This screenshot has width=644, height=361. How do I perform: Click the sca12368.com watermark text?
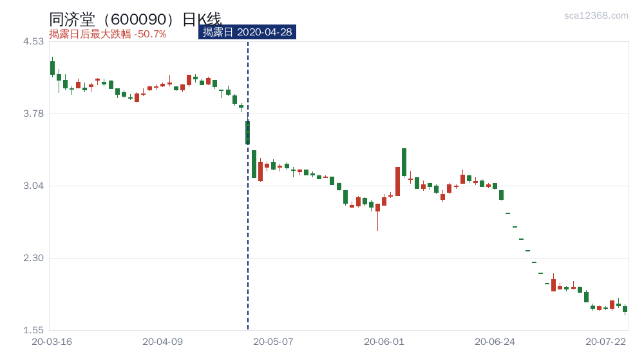(596, 15)
